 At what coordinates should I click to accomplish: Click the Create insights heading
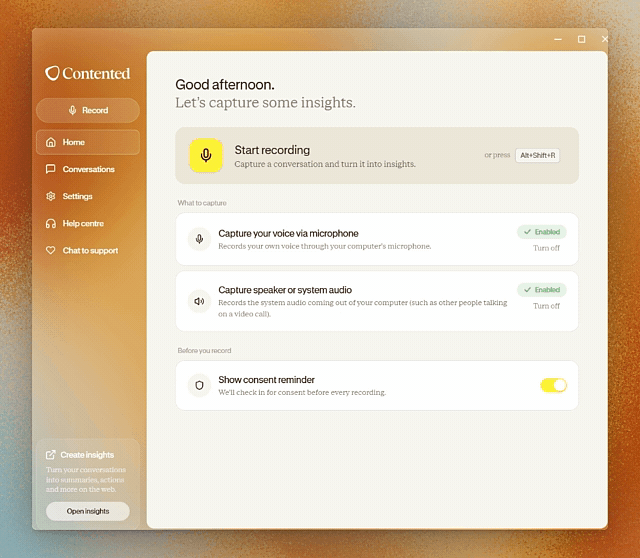tap(87, 455)
